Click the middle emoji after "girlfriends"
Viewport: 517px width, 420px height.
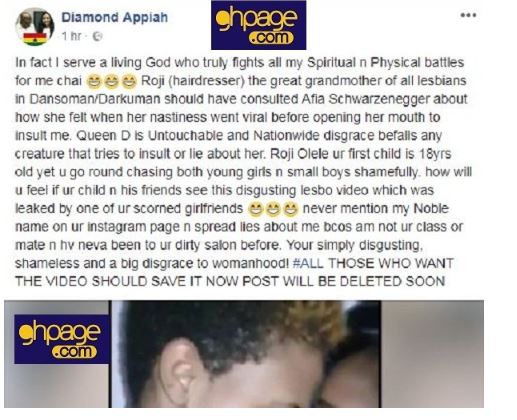[x=273, y=209]
